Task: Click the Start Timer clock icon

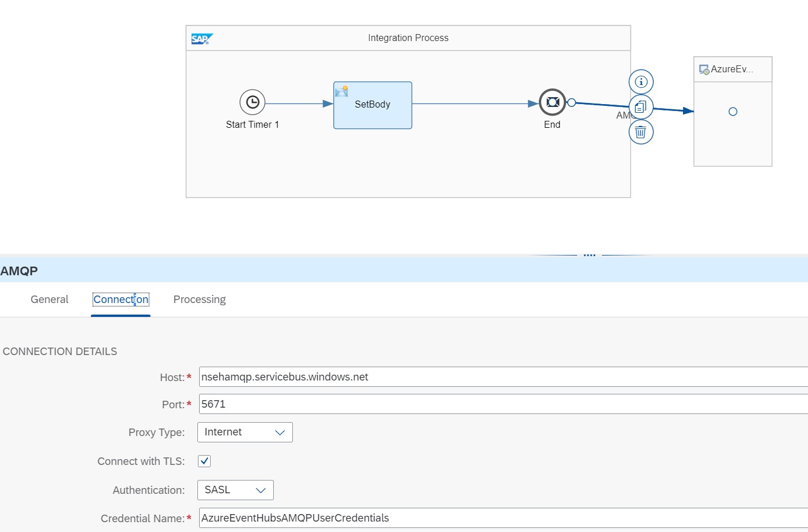Action: (x=252, y=102)
